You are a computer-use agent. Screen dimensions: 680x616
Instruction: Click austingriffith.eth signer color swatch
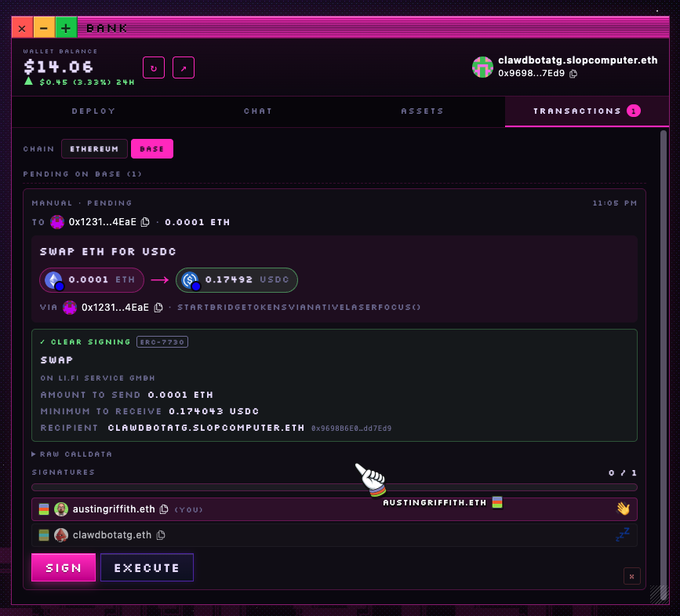(44, 509)
